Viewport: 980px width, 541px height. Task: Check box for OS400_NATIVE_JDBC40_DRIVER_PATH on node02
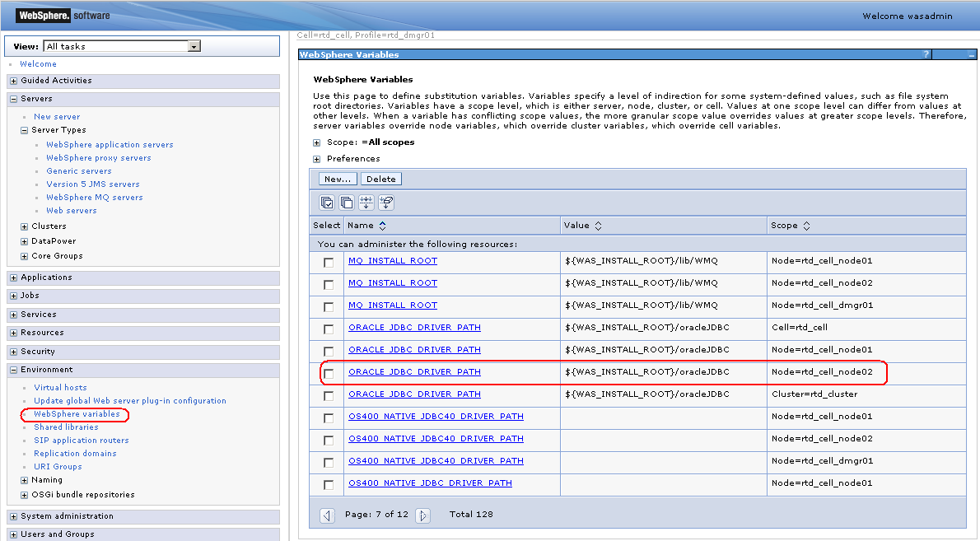[329, 441]
